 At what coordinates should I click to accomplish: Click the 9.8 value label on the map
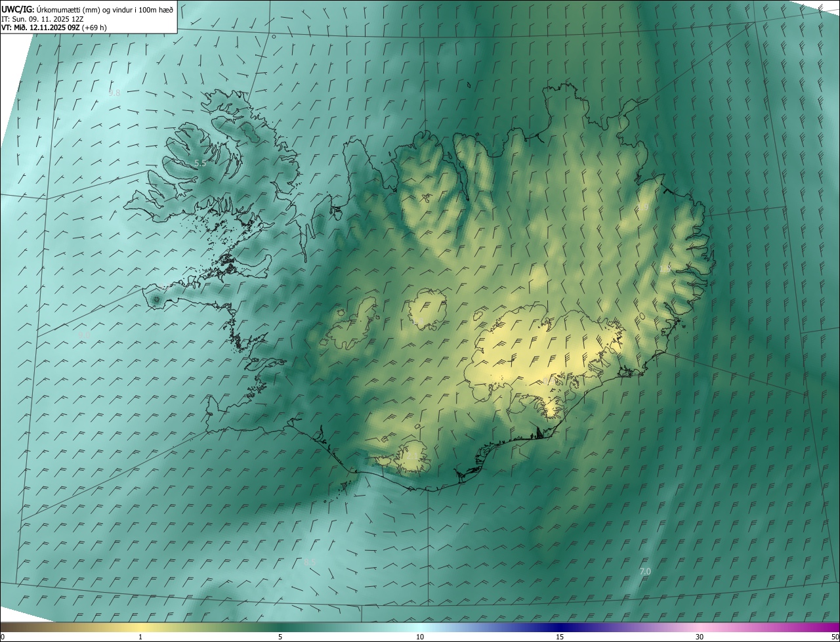pyautogui.click(x=114, y=93)
